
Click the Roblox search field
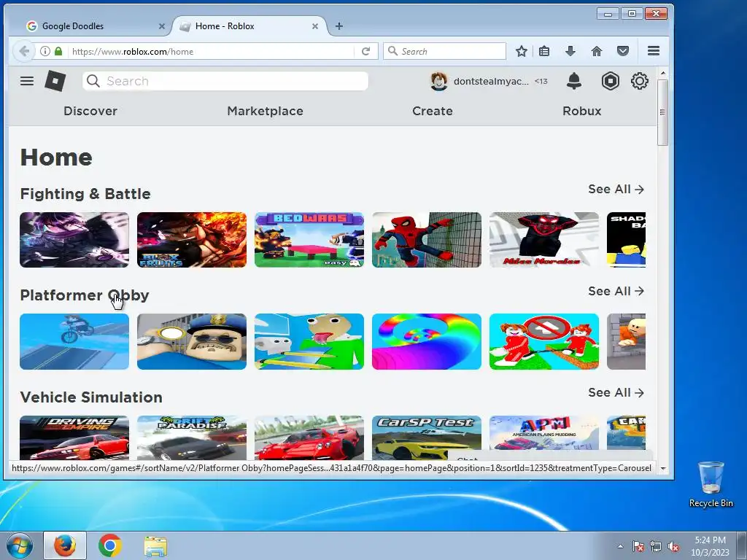(x=225, y=81)
